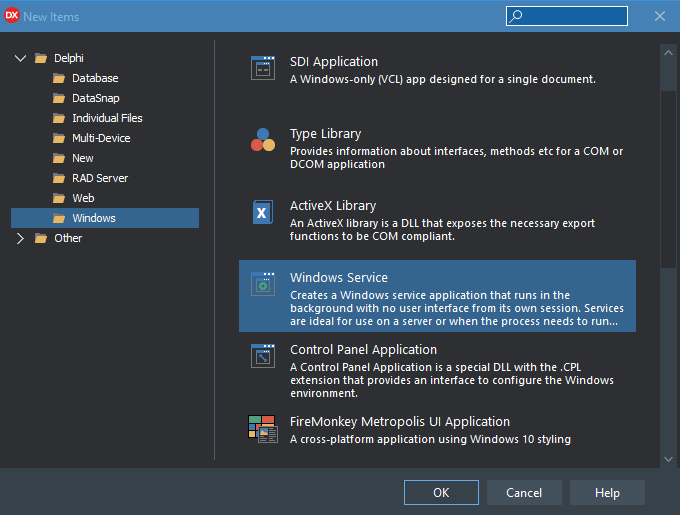Image resolution: width=680 pixels, height=515 pixels.
Task: Click description 'Provides information about interfaces...'
Action: (456, 158)
